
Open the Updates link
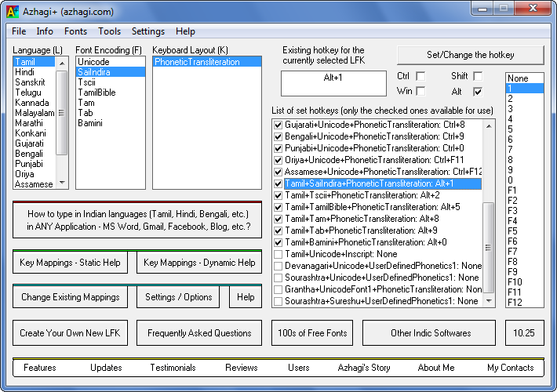(x=106, y=368)
